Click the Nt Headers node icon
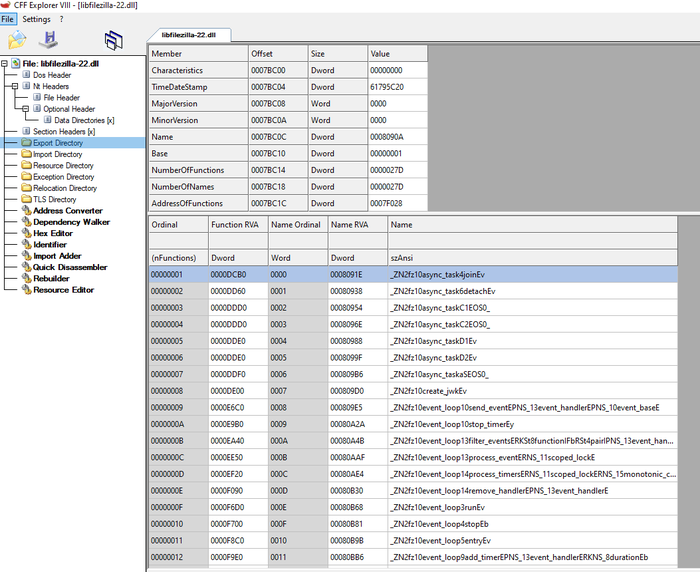 coord(26,86)
